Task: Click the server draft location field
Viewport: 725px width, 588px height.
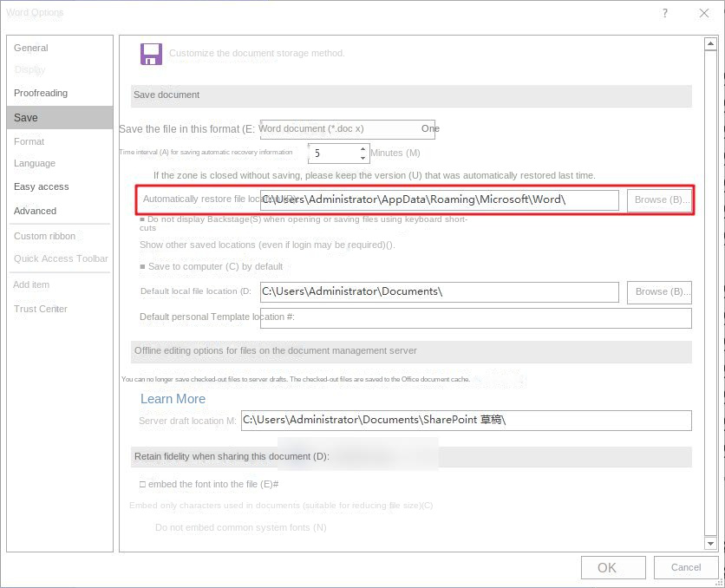Action: [x=466, y=420]
